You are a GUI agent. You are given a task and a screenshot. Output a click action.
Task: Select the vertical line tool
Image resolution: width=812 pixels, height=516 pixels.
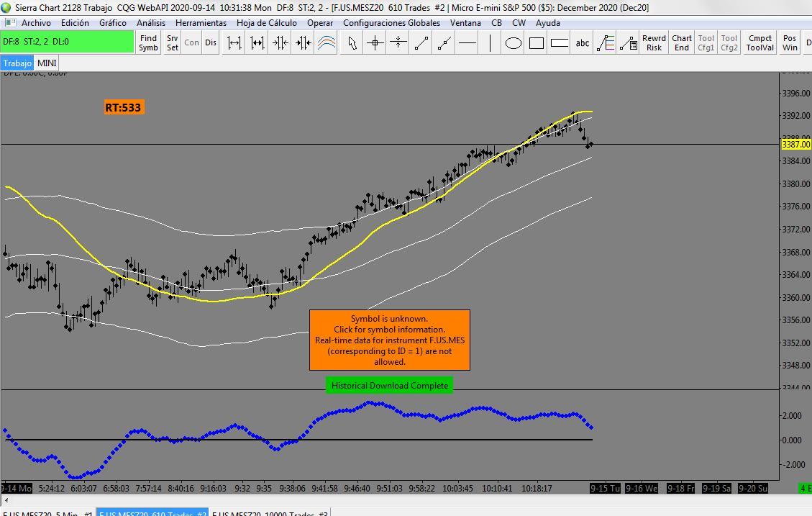(490, 42)
